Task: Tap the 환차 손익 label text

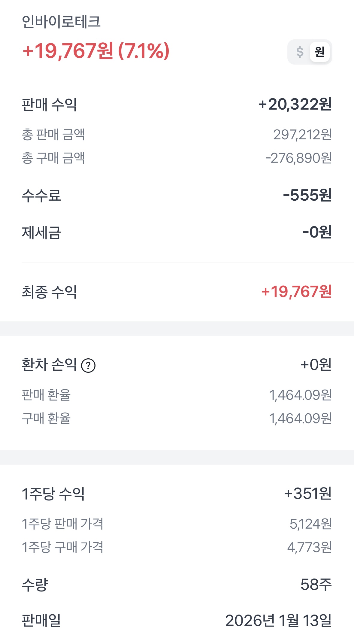Action: 49,365
